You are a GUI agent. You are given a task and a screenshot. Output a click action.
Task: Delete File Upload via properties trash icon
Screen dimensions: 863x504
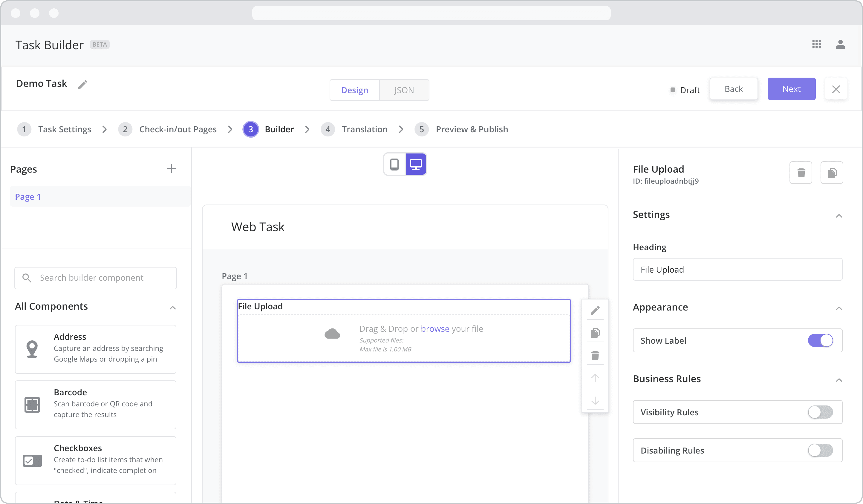tap(801, 173)
